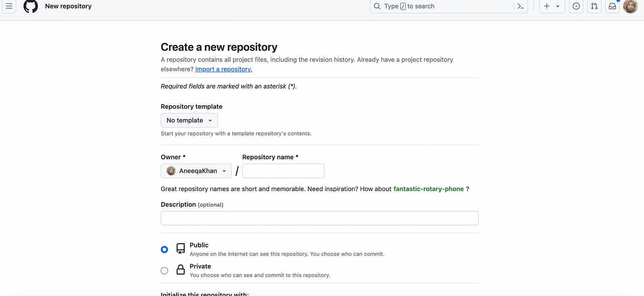This screenshot has width=644, height=296.
Task: Open the hamburger navigation menu
Action: click(x=9, y=6)
